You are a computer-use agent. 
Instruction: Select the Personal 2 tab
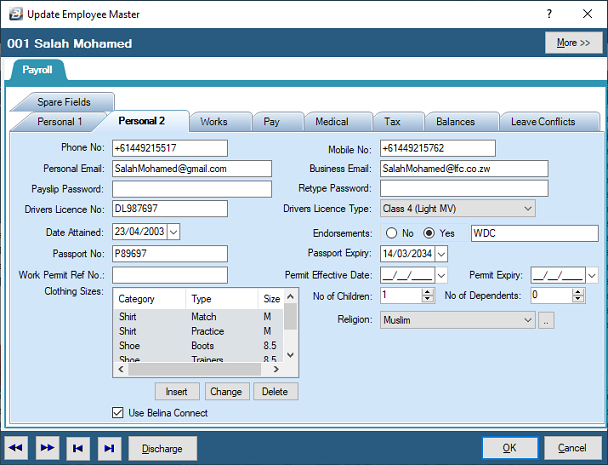(x=142, y=121)
